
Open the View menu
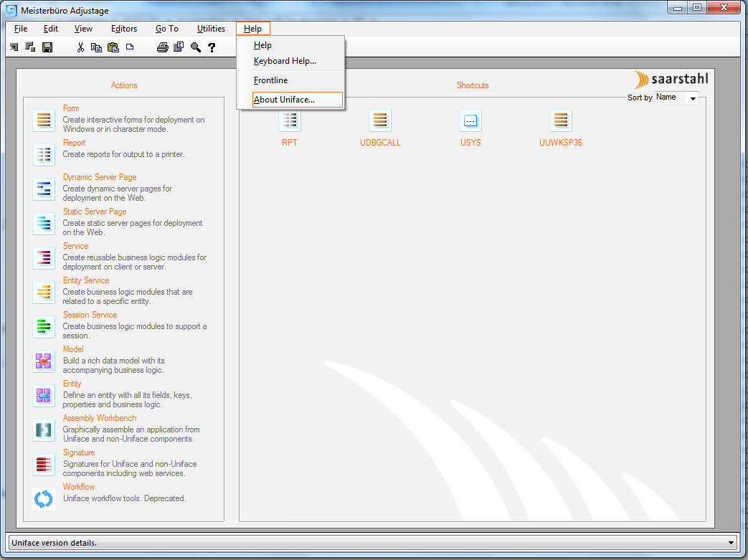pyautogui.click(x=83, y=29)
